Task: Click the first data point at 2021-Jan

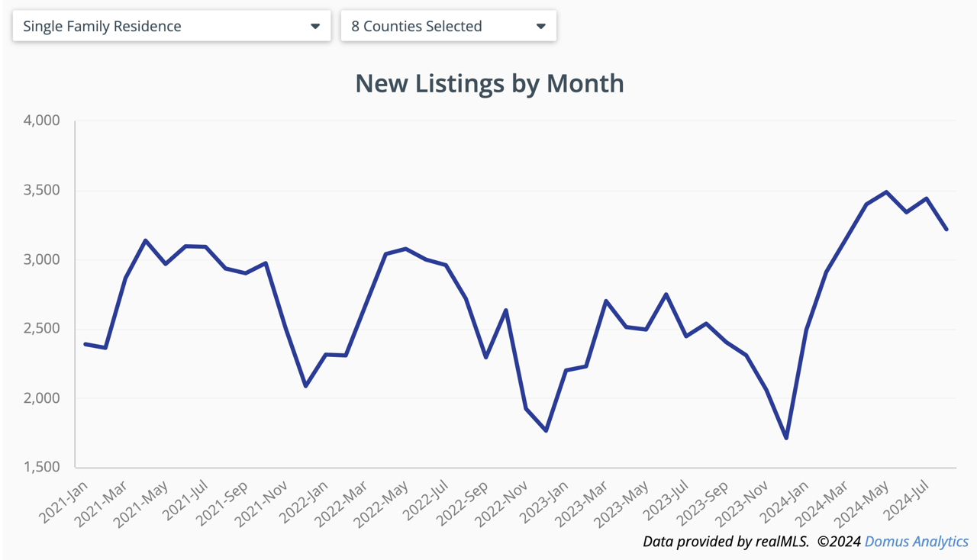Action: point(85,344)
